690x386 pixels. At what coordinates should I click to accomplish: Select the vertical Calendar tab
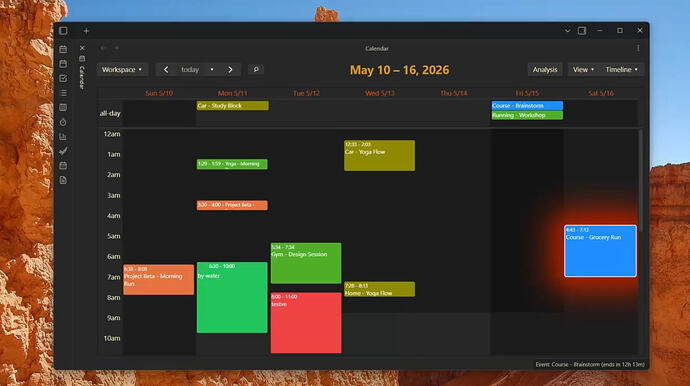click(x=82, y=73)
